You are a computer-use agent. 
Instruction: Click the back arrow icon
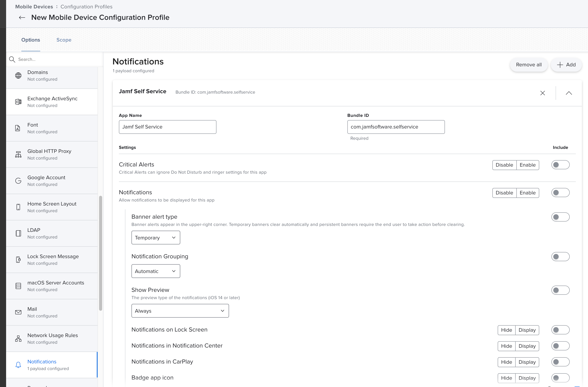point(22,18)
